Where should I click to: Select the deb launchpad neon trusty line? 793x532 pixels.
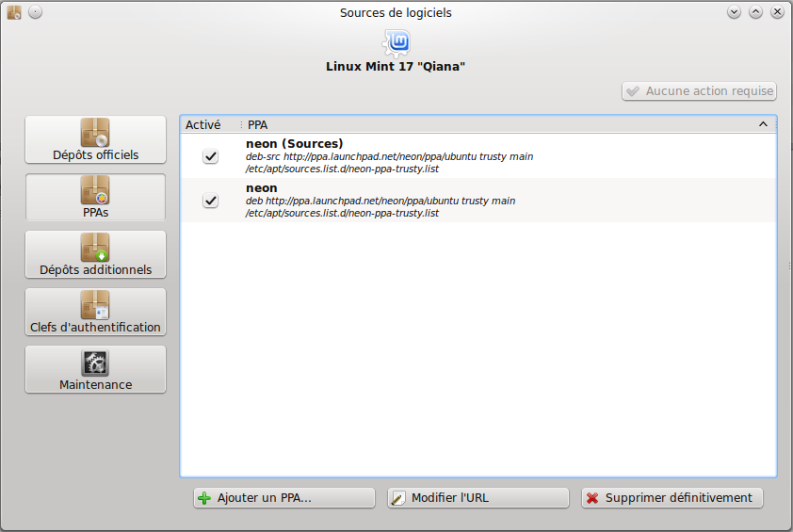click(x=380, y=201)
